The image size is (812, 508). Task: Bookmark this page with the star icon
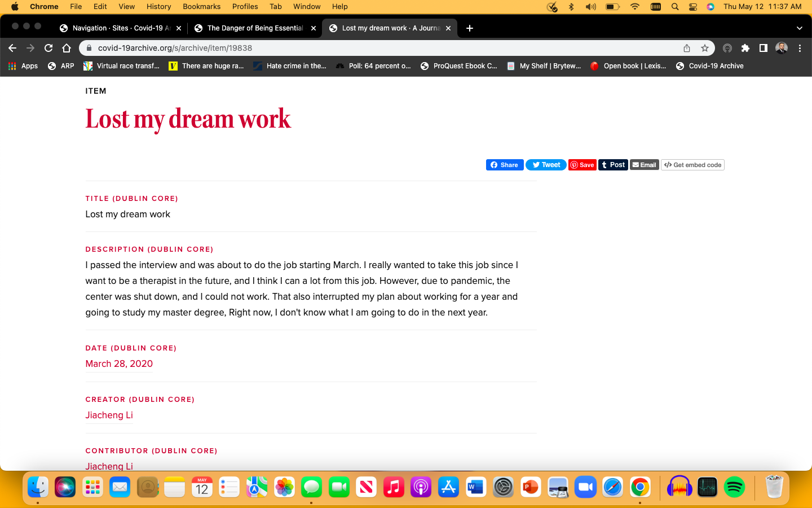(x=704, y=48)
